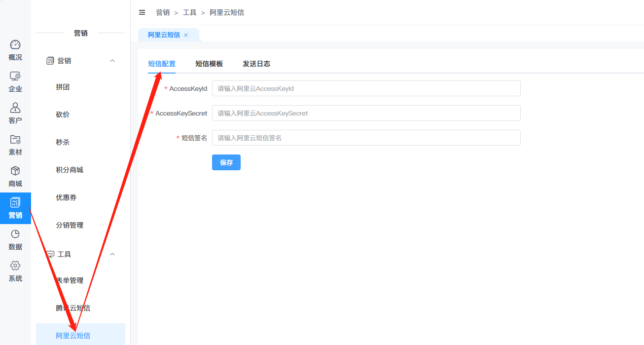This screenshot has height=345, width=644.
Task: Collapse the 工具 submenu chevron
Action: coord(112,254)
